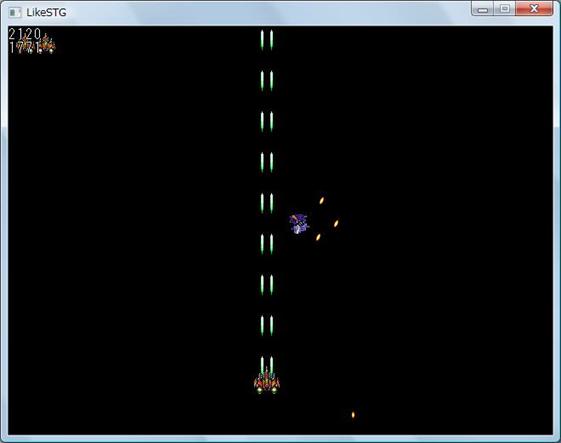The image size is (561, 443).
Task: Click the green laser pair just above the player ship
Action: (x=267, y=365)
